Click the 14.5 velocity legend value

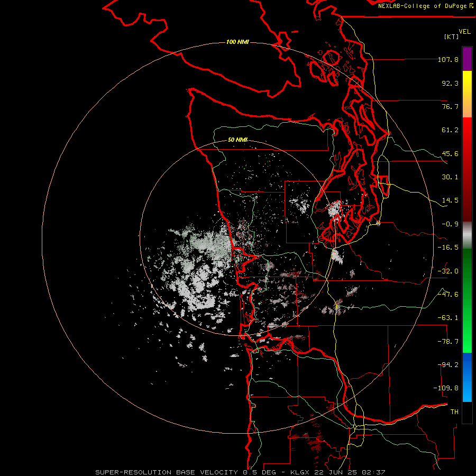(x=450, y=200)
